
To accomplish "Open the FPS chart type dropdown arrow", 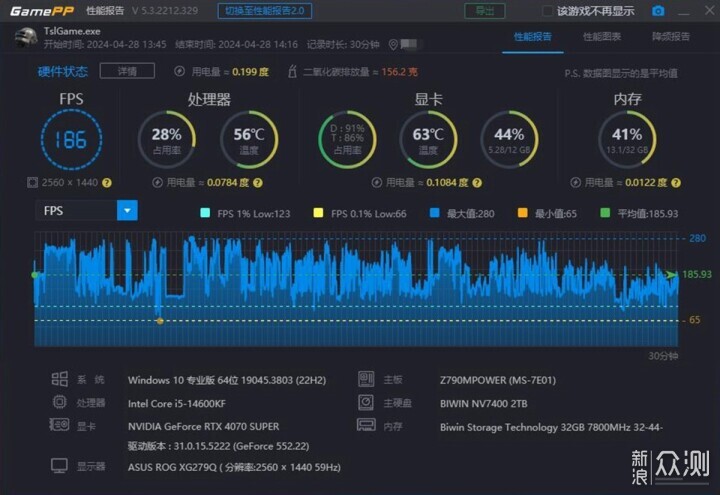I will point(127,211).
